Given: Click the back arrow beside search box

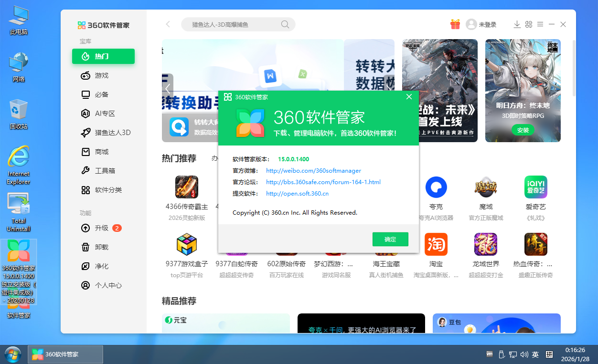Looking at the screenshot, I should click(168, 24).
